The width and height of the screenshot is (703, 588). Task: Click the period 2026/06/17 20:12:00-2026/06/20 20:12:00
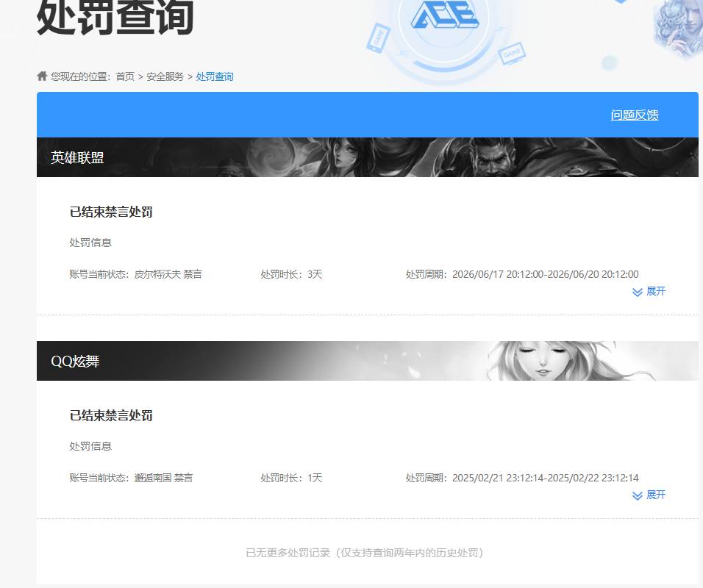[x=545, y=274]
